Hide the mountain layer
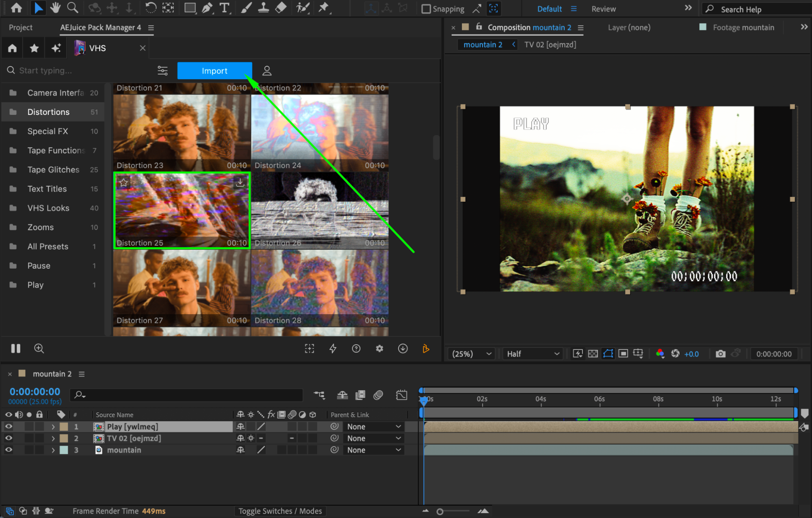Image resolution: width=812 pixels, height=518 pixels. point(8,450)
